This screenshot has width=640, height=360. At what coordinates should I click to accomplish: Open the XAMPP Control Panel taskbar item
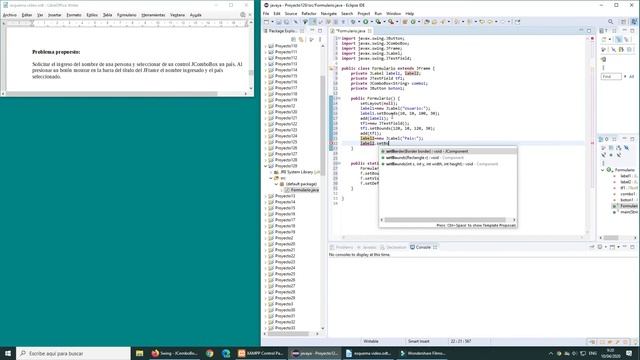(261, 353)
